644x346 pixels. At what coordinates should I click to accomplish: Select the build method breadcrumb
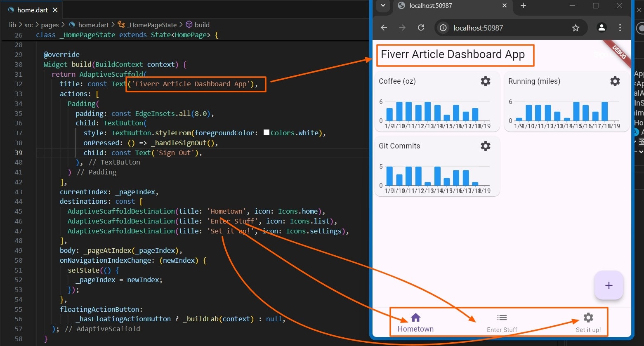click(198, 25)
